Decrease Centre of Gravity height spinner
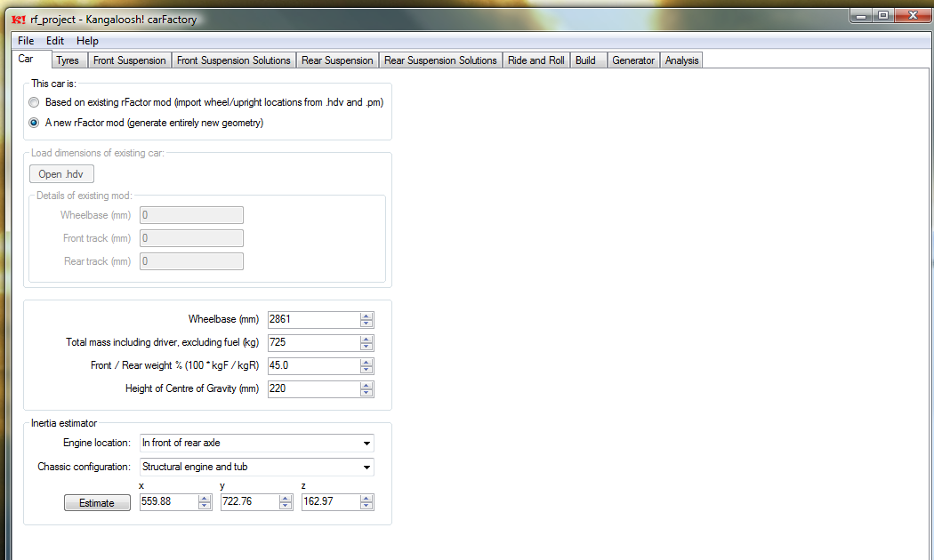934x560 pixels. point(366,393)
